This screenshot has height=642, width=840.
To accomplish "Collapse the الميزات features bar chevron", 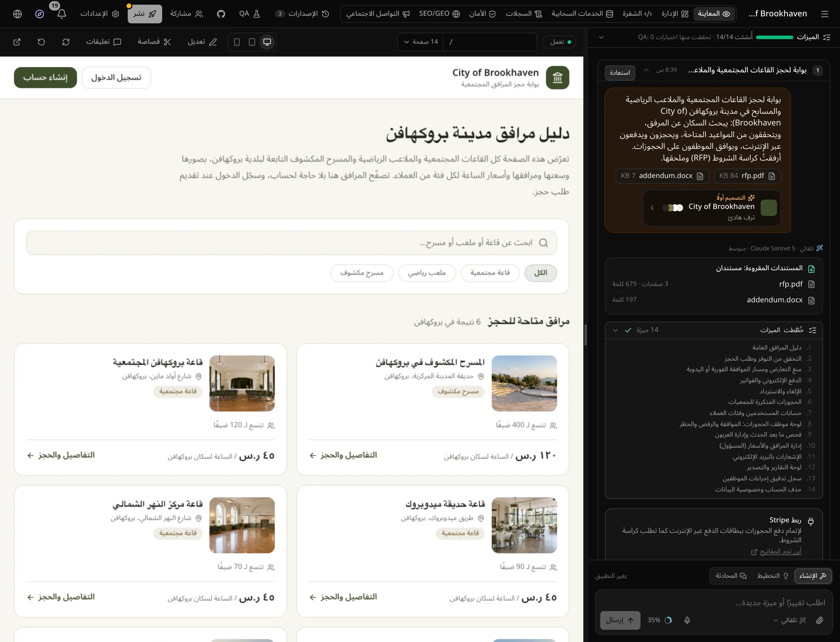I will click(x=601, y=37).
